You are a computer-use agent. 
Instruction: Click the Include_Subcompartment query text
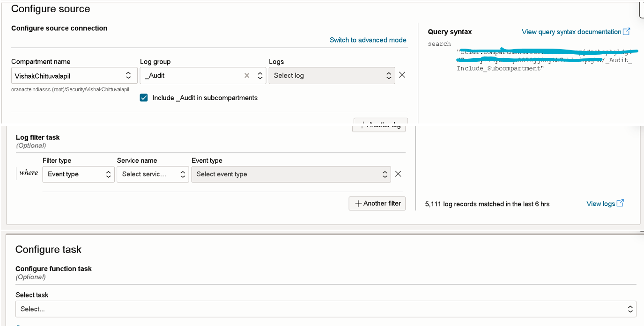point(500,68)
